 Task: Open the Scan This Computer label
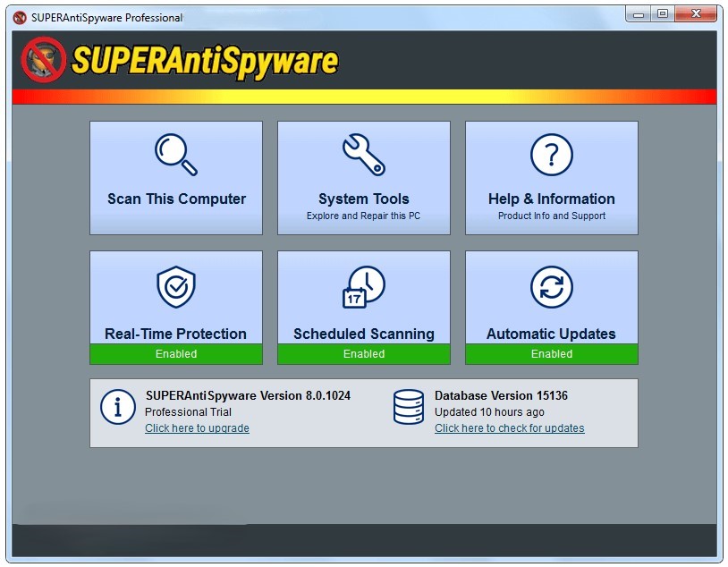click(x=176, y=199)
